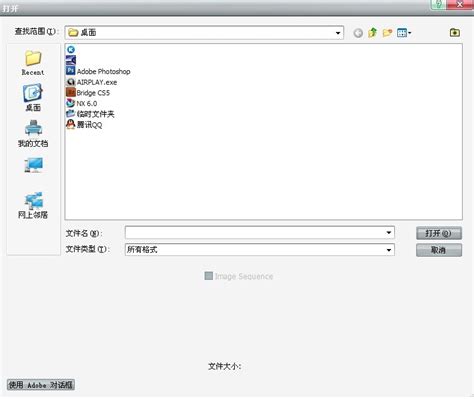Select the Bridge CS5 shortcut

[x=88, y=93]
